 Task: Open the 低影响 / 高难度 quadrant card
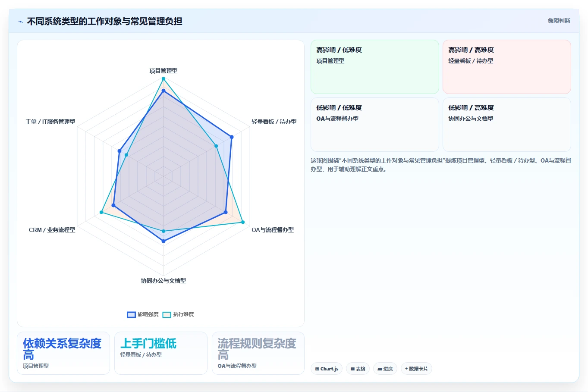[507, 125]
